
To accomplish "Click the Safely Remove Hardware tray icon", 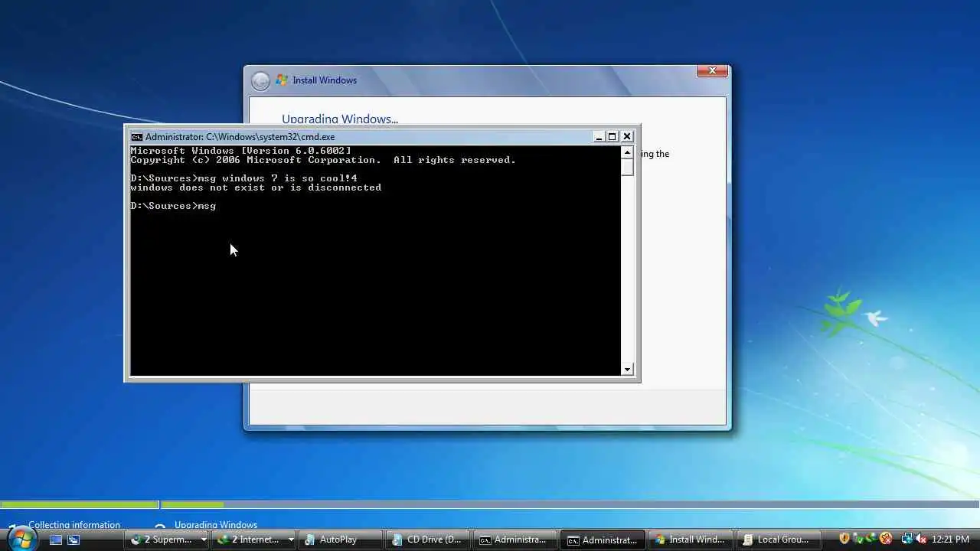I will [x=857, y=539].
